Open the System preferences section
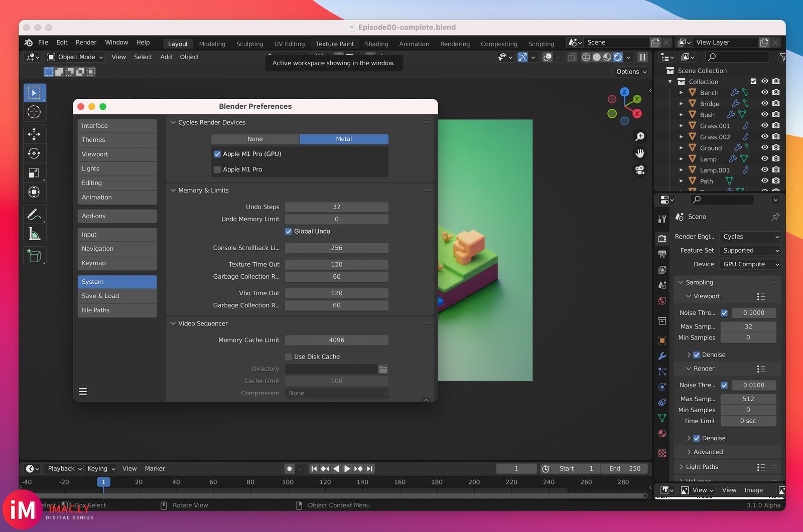 (x=117, y=282)
